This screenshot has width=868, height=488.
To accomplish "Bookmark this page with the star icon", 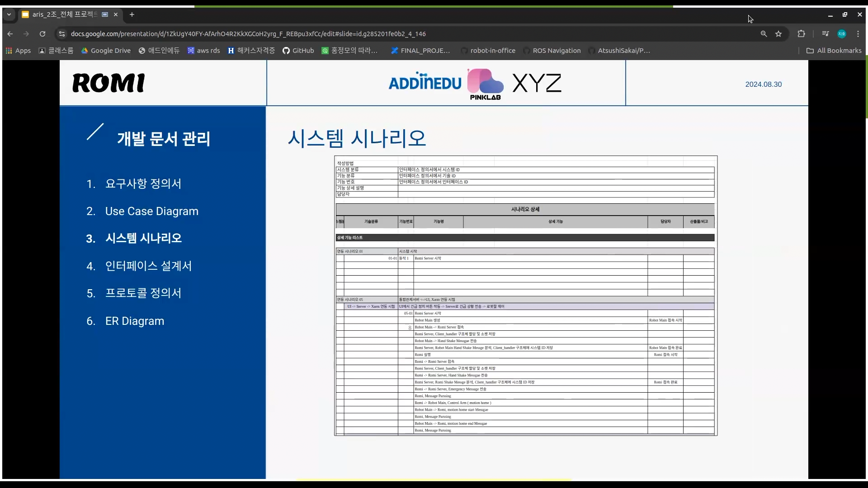I will [778, 34].
